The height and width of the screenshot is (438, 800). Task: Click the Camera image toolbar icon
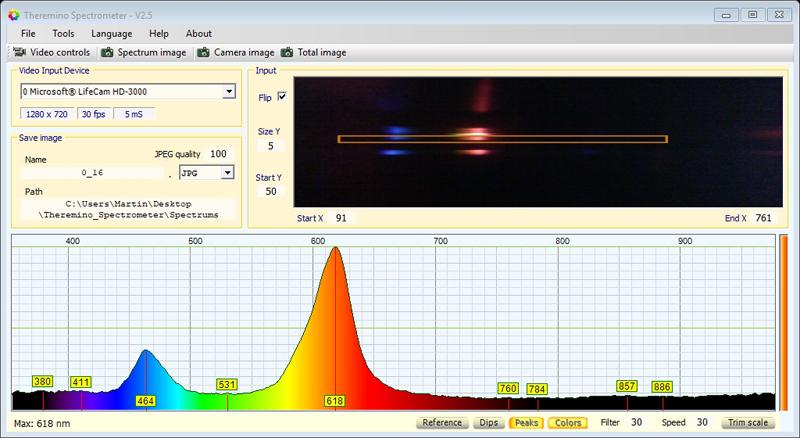click(x=203, y=52)
